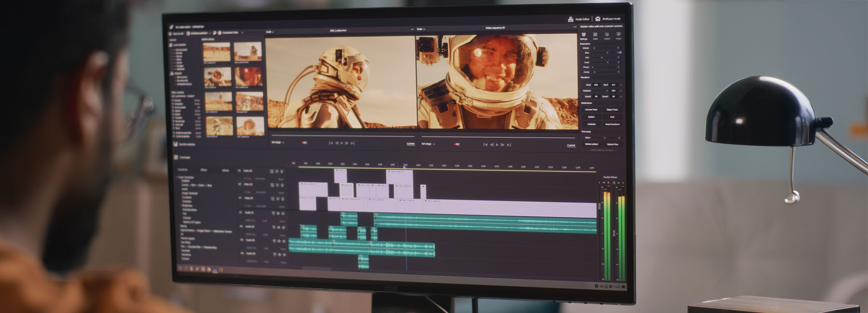Switch to the Transitions tab
Image resolution: width=868 pixels, height=313 pixels.
point(183,170)
